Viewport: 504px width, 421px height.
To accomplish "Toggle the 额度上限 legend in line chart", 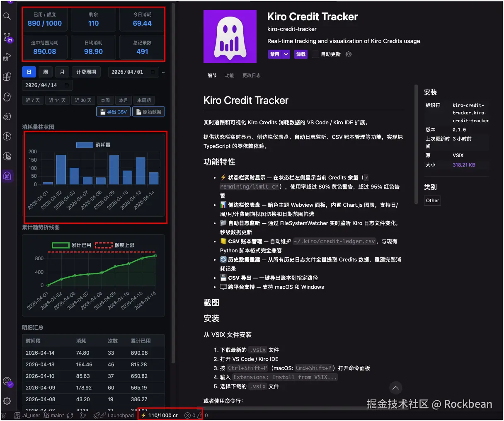I will pyautogui.click(x=115, y=245).
